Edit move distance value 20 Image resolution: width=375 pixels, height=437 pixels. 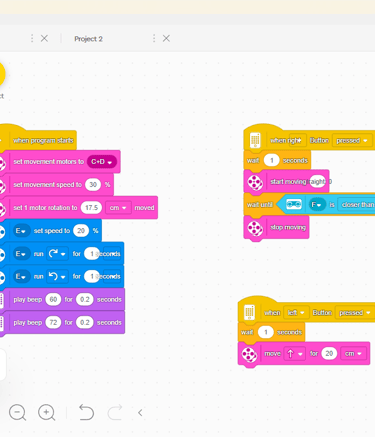[329, 354]
